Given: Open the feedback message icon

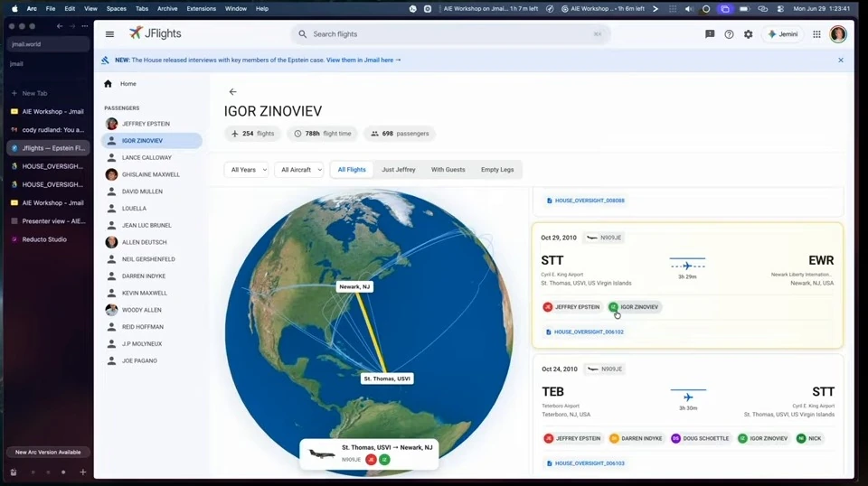Looking at the screenshot, I should 710,34.
